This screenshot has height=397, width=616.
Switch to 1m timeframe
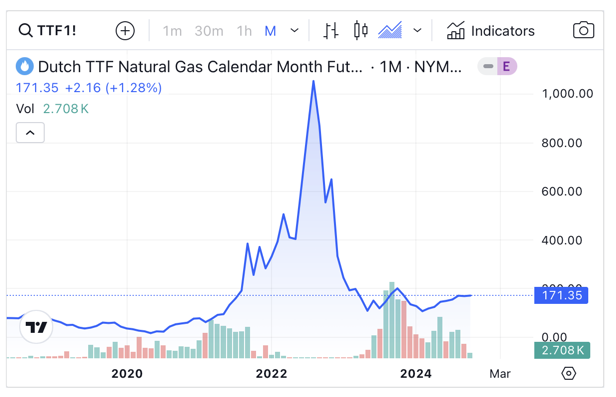pyautogui.click(x=172, y=31)
